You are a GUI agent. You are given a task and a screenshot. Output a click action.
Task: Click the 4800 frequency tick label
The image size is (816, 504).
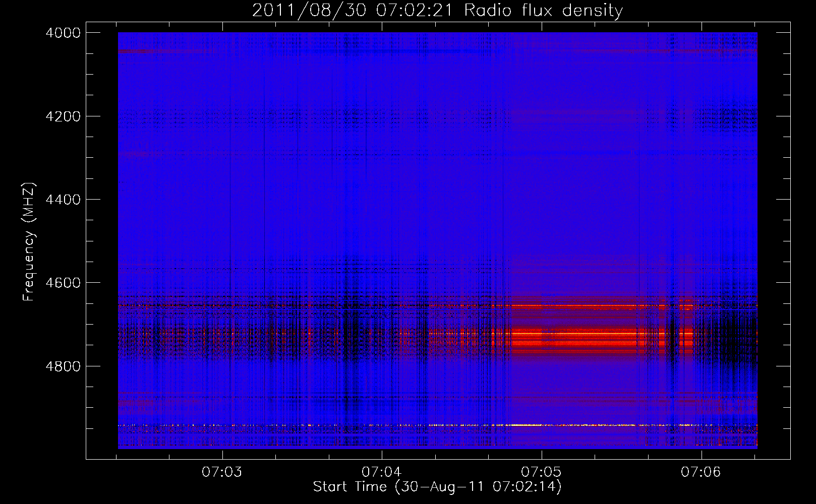63,366
